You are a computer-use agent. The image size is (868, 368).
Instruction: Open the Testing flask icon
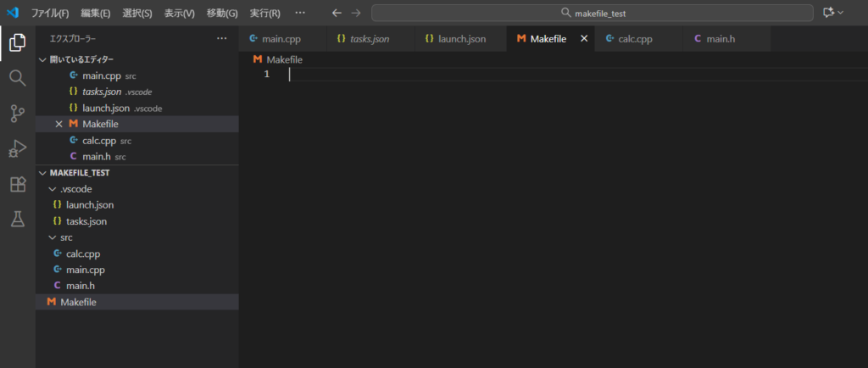[17, 220]
